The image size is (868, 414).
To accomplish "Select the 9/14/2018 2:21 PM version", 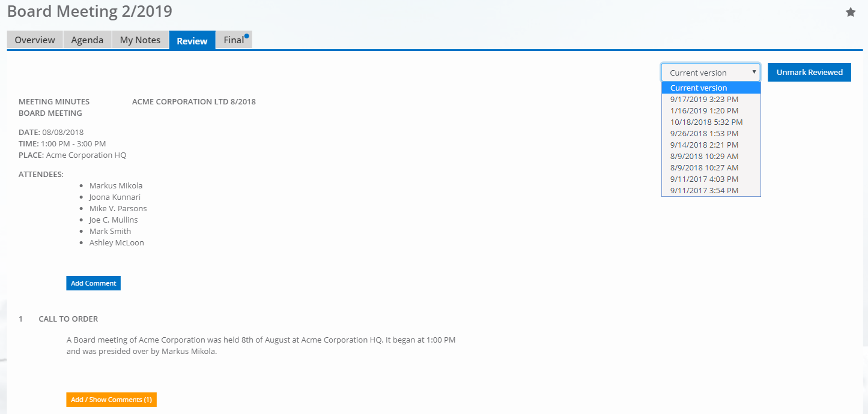I will 704,145.
